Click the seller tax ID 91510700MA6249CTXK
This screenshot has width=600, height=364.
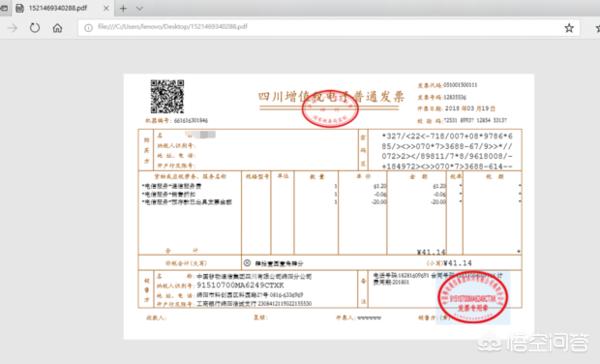(240, 286)
